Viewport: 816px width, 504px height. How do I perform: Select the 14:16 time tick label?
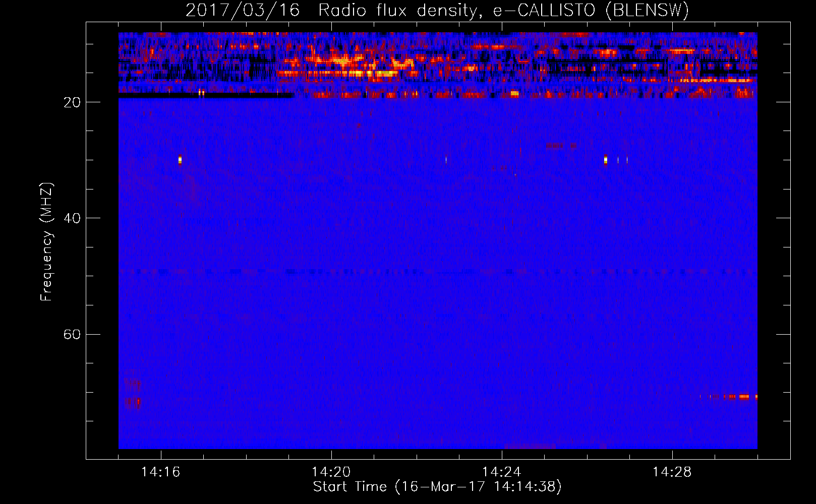(x=160, y=472)
